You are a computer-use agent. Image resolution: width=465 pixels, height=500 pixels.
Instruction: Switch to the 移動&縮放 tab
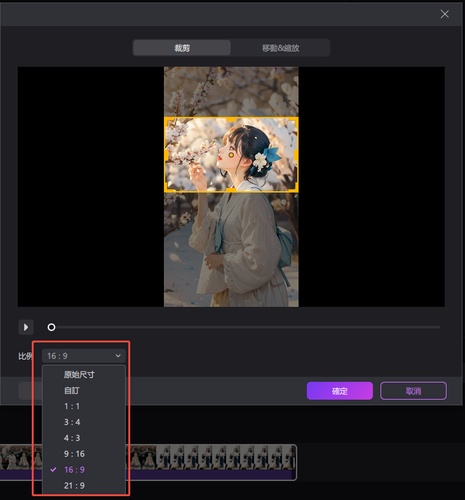point(280,48)
